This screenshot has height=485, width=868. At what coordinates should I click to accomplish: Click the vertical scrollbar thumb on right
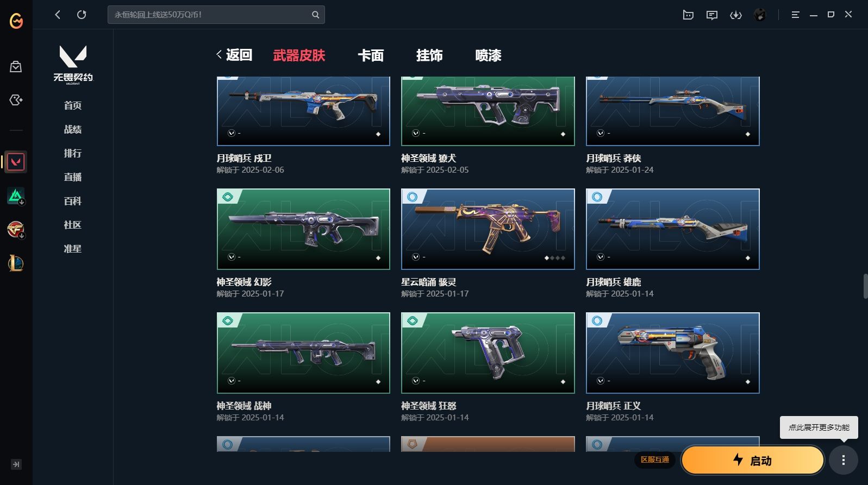865,286
